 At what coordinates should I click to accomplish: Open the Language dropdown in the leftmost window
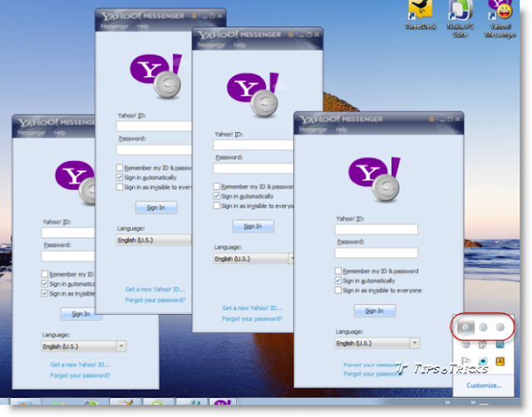click(x=83, y=346)
